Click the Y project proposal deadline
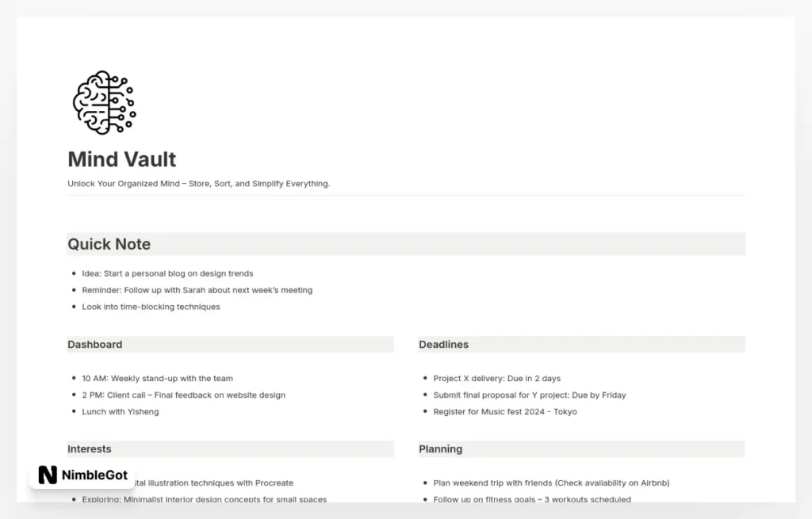This screenshot has height=519, width=812. click(x=529, y=395)
